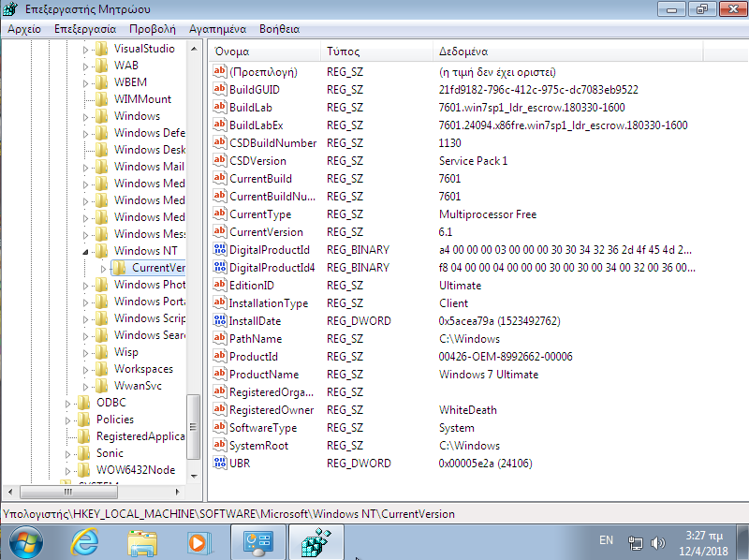The image size is (749, 560).
Task: Open Windows Media Player from taskbar
Action: click(x=198, y=543)
